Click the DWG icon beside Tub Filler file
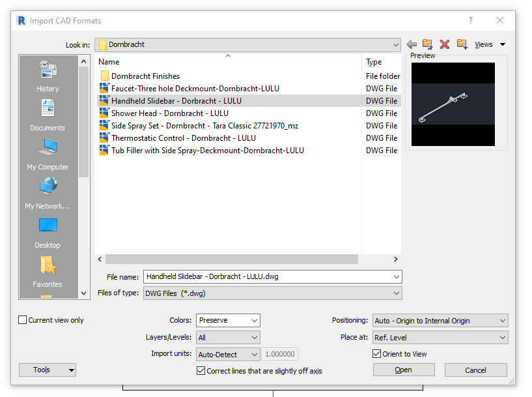532x397 pixels. pyautogui.click(x=104, y=151)
